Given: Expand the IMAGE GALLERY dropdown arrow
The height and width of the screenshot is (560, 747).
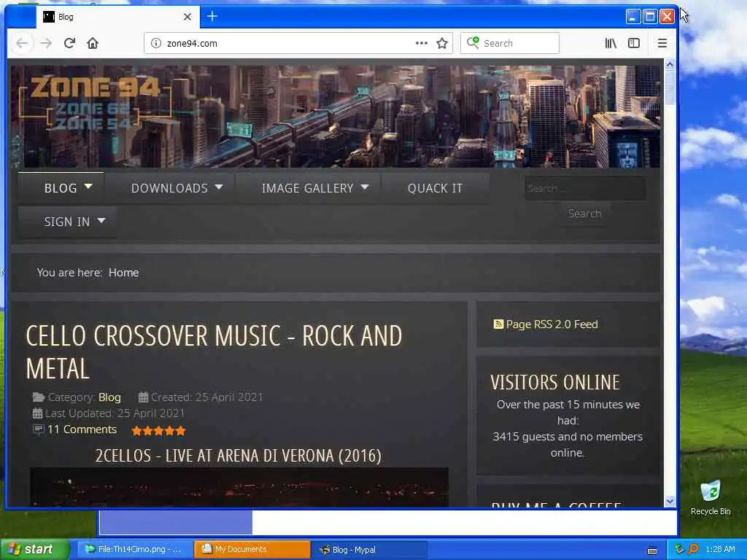Looking at the screenshot, I should [x=365, y=187].
